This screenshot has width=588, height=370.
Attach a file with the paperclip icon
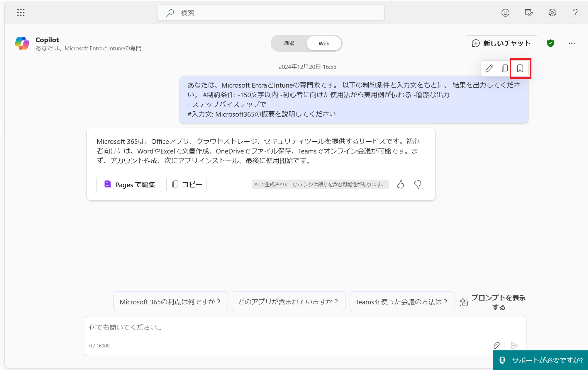tap(497, 346)
